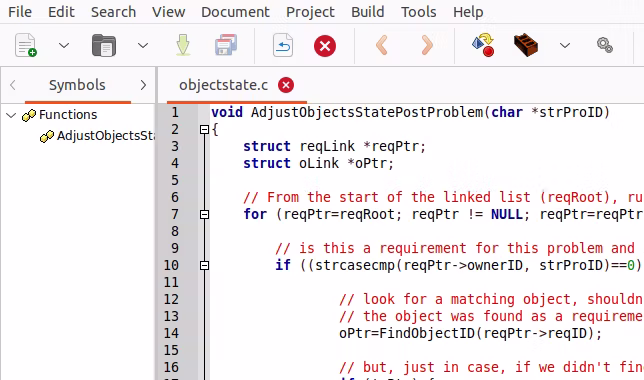Open an existing file toolbar icon
The height and width of the screenshot is (380, 644).
click(104, 45)
